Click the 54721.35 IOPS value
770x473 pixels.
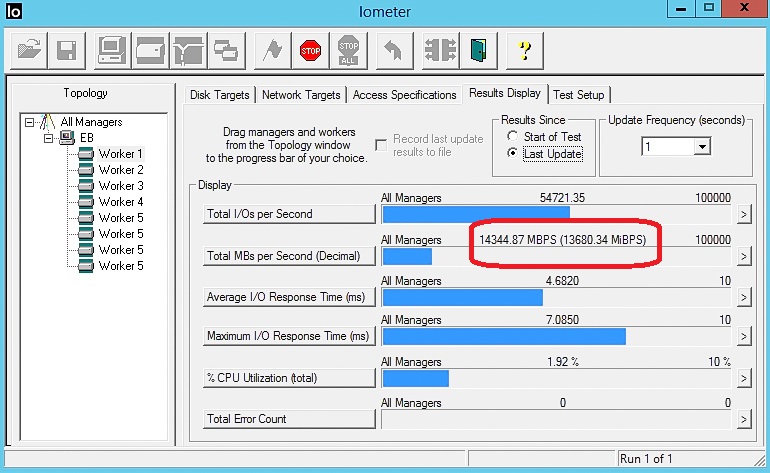coord(562,198)
